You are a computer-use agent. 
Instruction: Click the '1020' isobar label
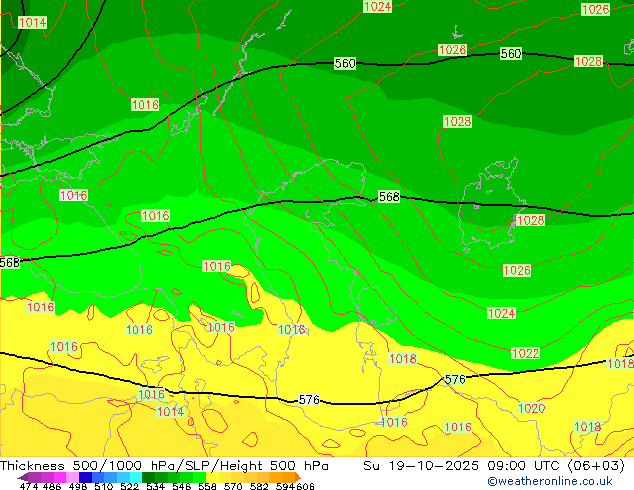pyautogui.click(x=532, y=408)
